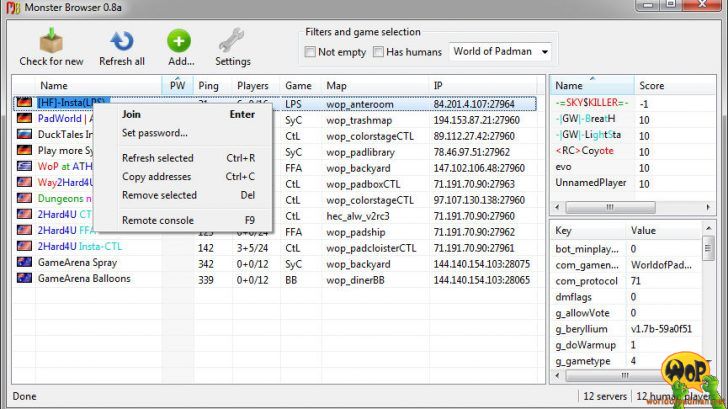The image size is (728, 409).
Task: Click the Check for new box icon
Action: coord(51,40)
